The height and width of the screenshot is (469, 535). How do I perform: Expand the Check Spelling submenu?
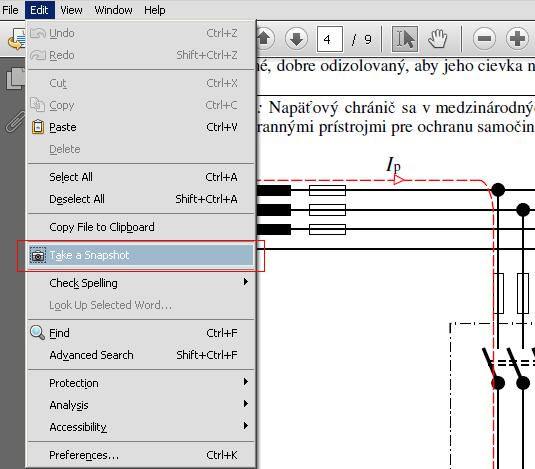click(x=141, y=283)
